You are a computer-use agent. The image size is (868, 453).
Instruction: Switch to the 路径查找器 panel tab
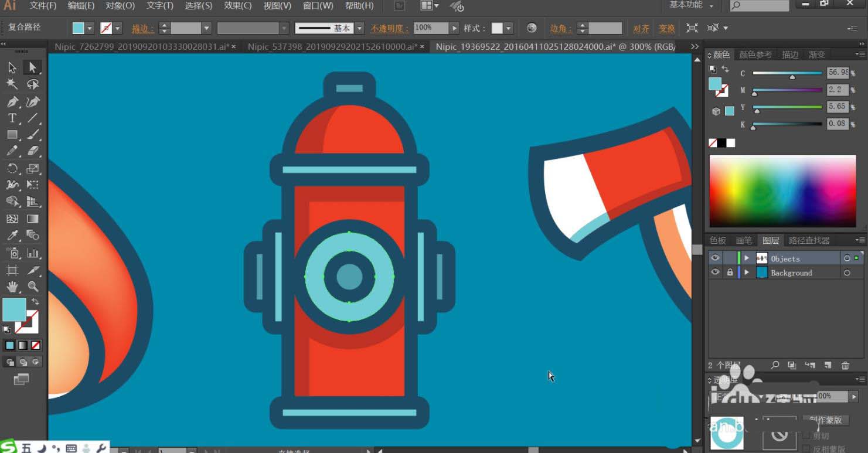point(809,240)
